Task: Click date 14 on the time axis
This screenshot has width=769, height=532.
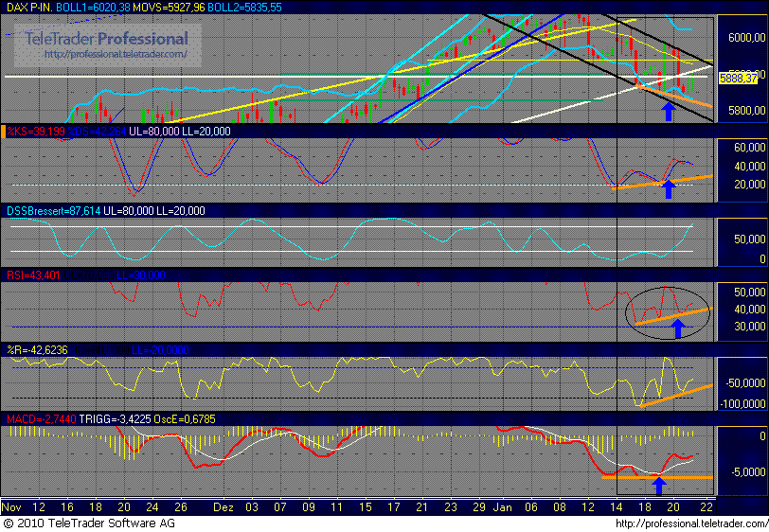Action: pos(617,507)
